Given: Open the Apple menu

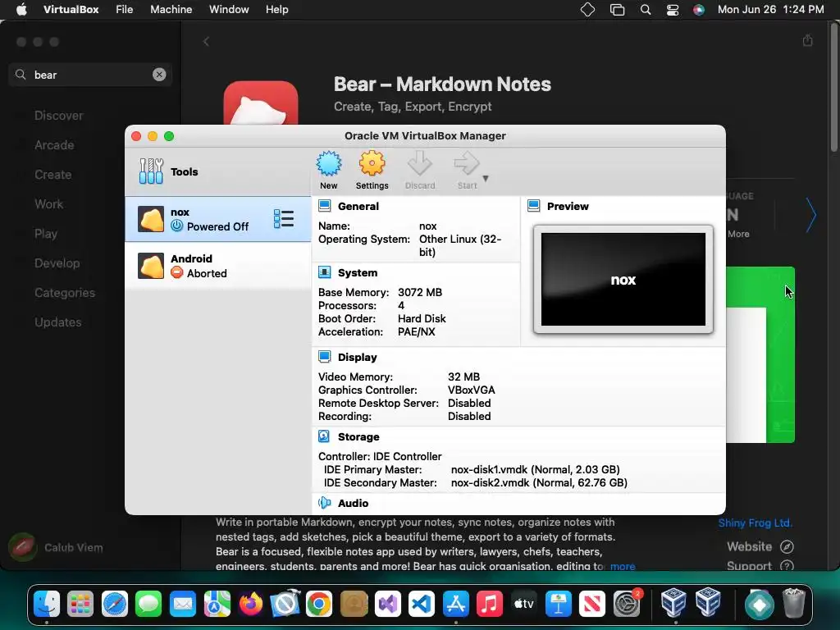Looking at the screenshot, I should point(21,10).
